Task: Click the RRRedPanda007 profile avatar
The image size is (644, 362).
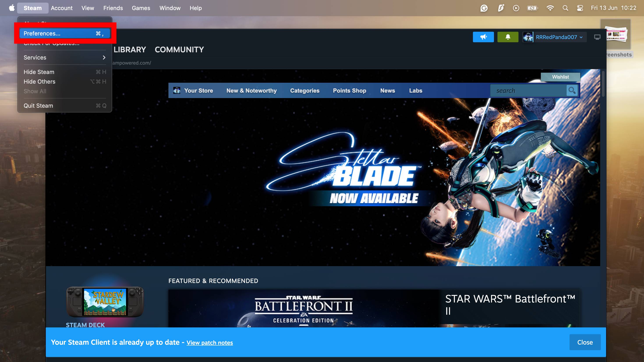Action: click(x=528, y=37)
